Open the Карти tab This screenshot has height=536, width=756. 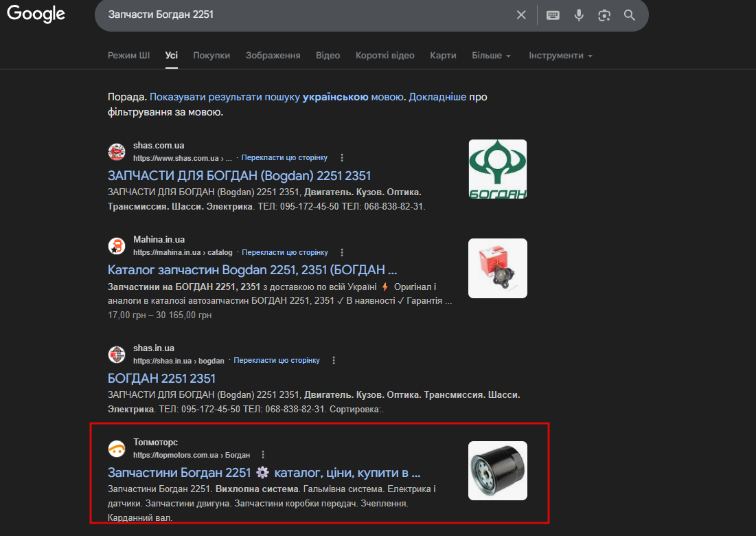(443, 56)
